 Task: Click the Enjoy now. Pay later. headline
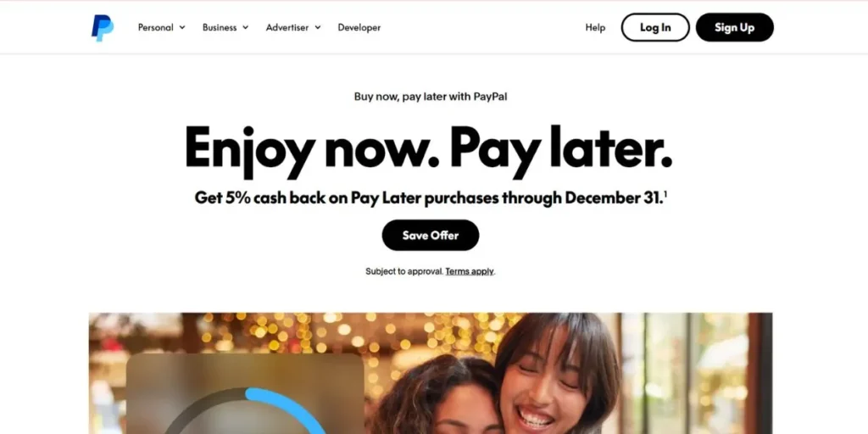click(x=428, y=150)
